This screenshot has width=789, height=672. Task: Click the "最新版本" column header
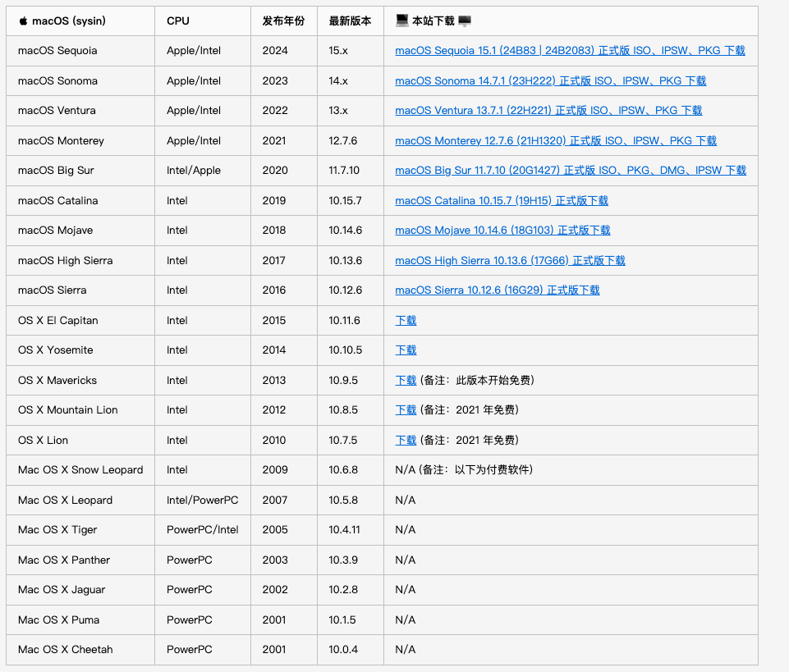(350, 21)
